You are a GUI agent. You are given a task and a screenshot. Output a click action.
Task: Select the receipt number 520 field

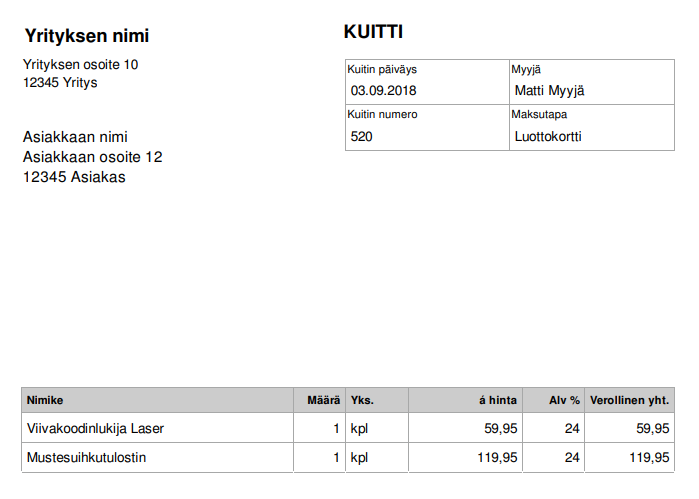click(x=362, y=136)
